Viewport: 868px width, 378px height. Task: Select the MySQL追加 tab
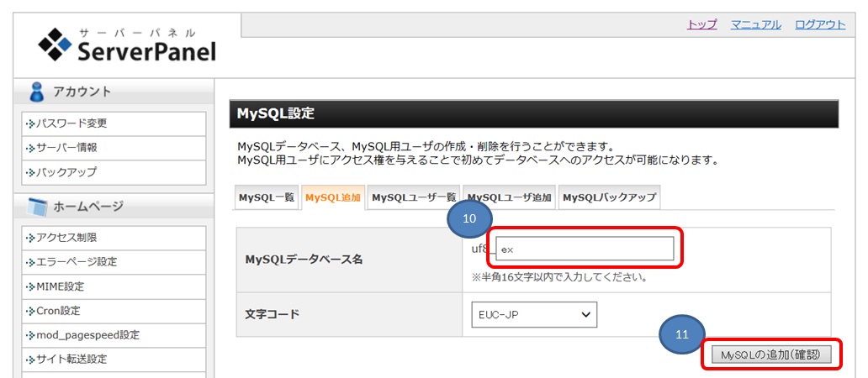click(x=333, y=198)
